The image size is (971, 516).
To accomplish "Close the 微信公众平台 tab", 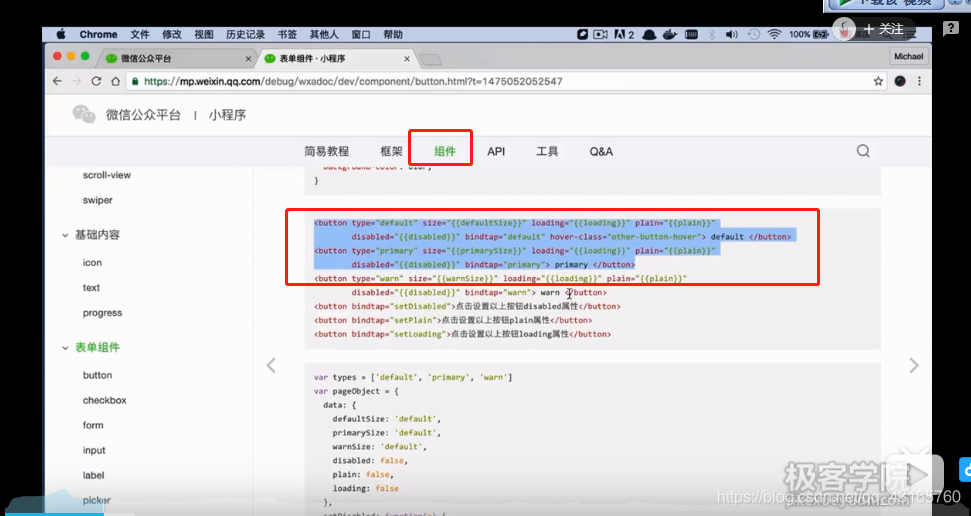I will (x=248, y=59).
